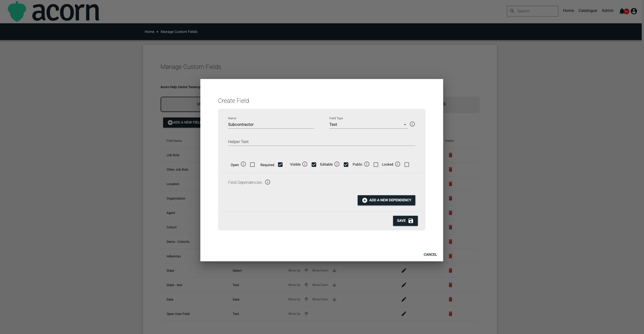Viewport: 644px width, 334px height.
Task: Click Home in the breadcrumb
Action: coord(149,32)
